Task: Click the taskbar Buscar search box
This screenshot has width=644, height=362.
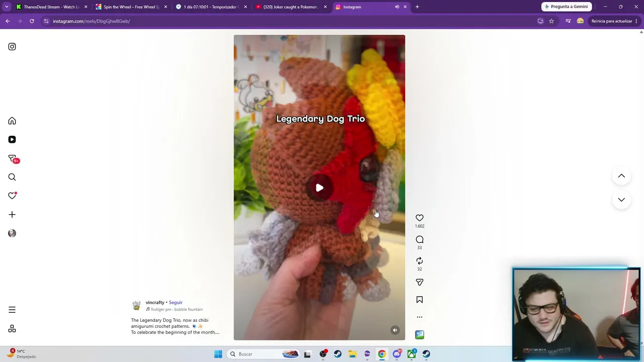Action: (x=264, y=354)
